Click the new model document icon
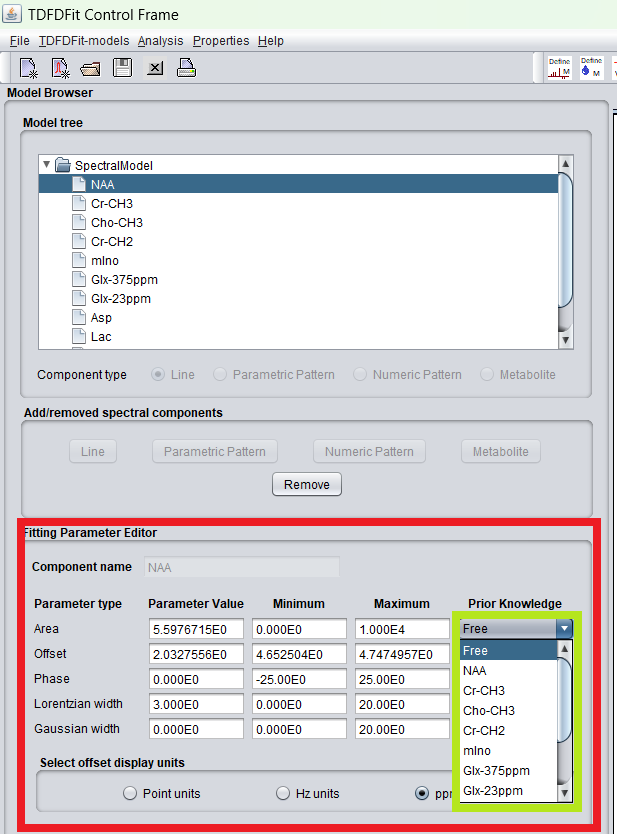The width and height of the screenshot is (617, 834). (28, 68)
